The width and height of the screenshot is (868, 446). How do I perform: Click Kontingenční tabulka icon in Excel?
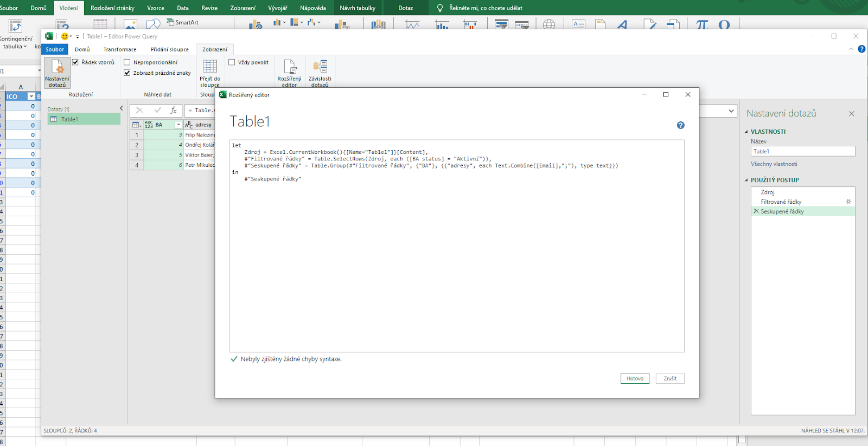tap(15, 25)
